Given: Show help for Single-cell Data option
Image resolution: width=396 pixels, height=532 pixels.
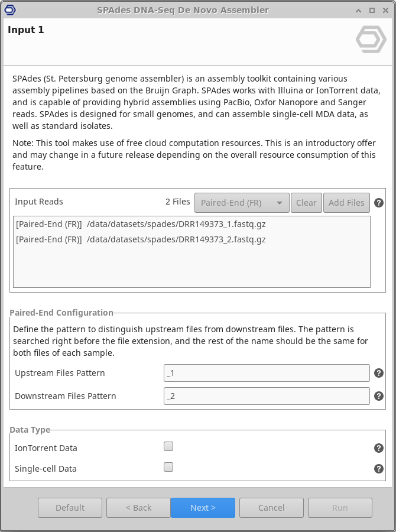Looking at the screenshot, I should click(x=379, y=469).
